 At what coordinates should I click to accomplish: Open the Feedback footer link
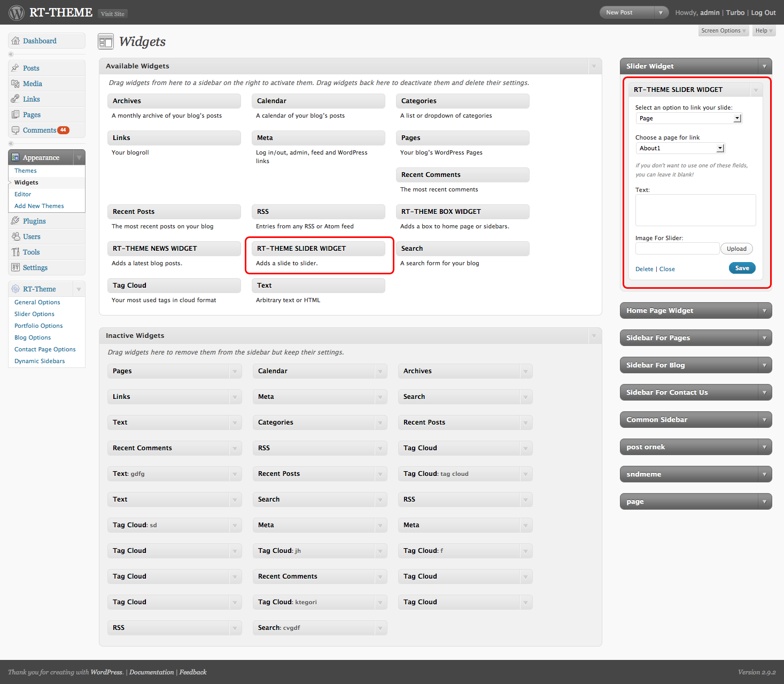pos(193,672)
